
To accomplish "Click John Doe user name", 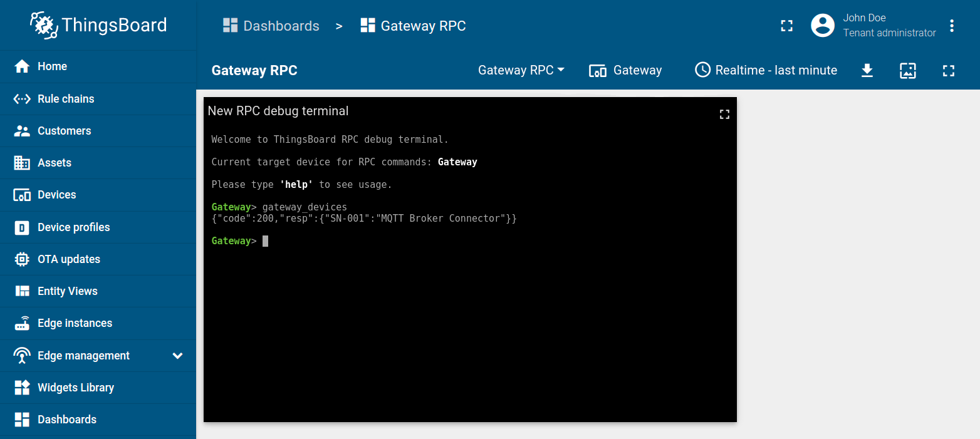I will point(864,18).
